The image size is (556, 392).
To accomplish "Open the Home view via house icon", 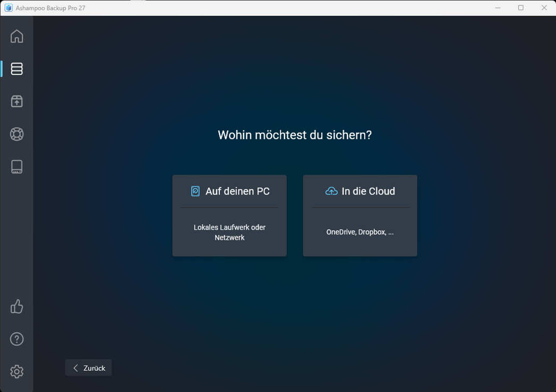I will point(16,36).
